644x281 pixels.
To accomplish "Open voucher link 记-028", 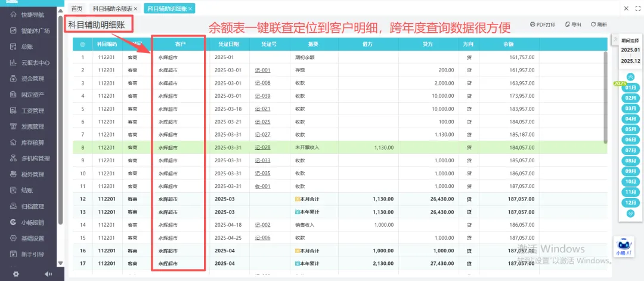I will coord(262,147).
